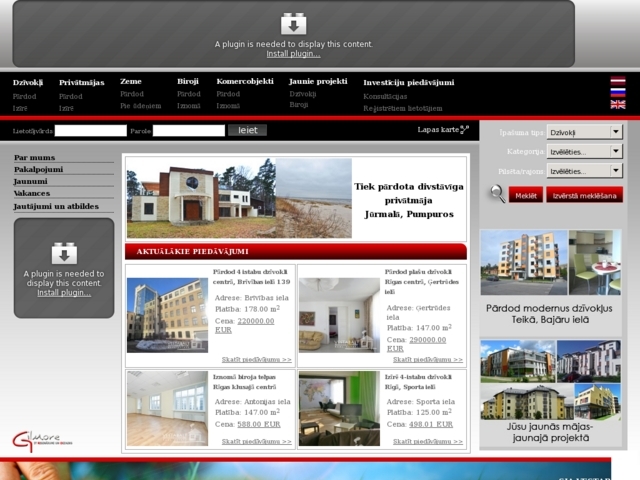Click the Latvian flag language icon
The height and width of the screenshot is (480, 640).
pos(618,80)
